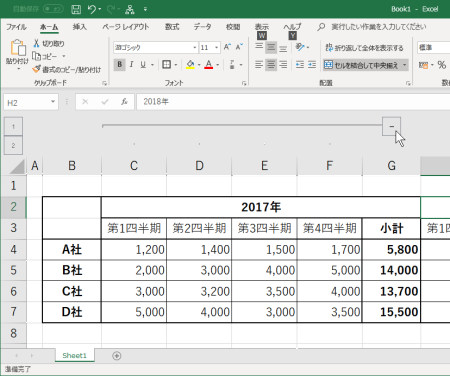Click セルを結合して中央揃え merge button
Screen dimensions: 450x376
click(x=361, y=65)
